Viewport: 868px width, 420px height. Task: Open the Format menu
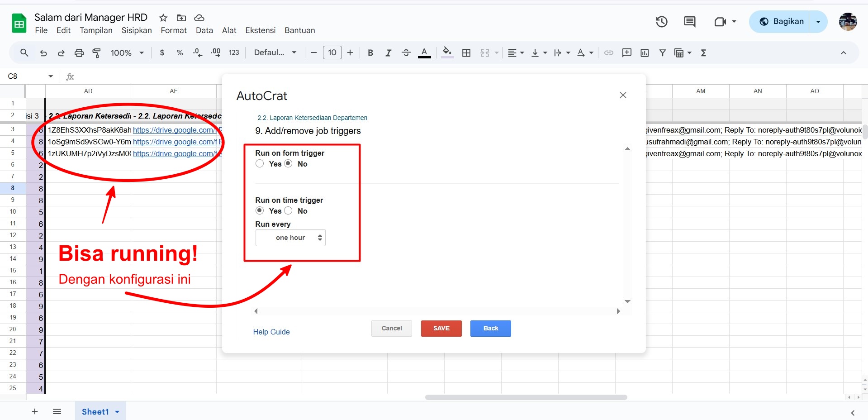coord(174,30)
